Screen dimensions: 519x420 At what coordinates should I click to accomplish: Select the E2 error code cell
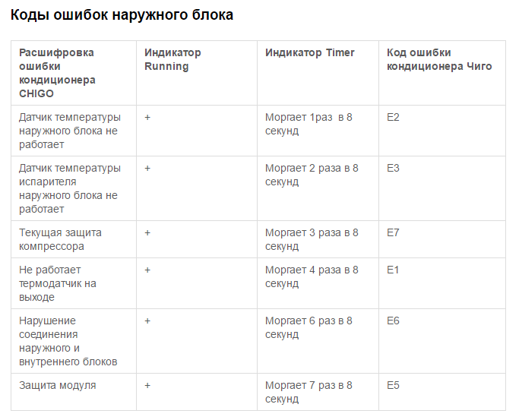point(393,117)
